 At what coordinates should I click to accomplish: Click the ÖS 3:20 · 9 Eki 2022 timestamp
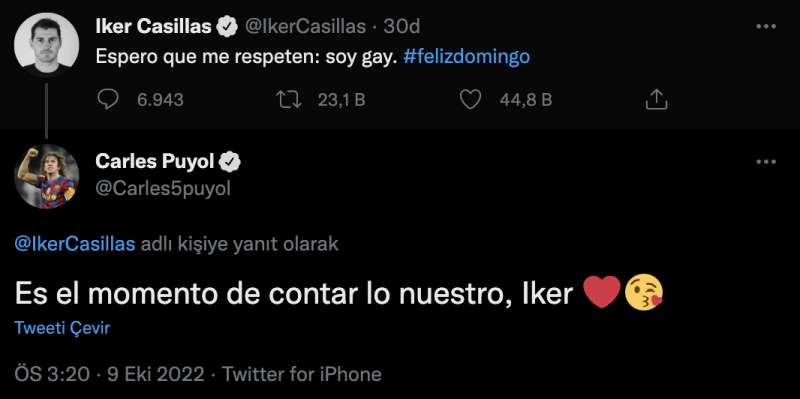coord(110,375)
